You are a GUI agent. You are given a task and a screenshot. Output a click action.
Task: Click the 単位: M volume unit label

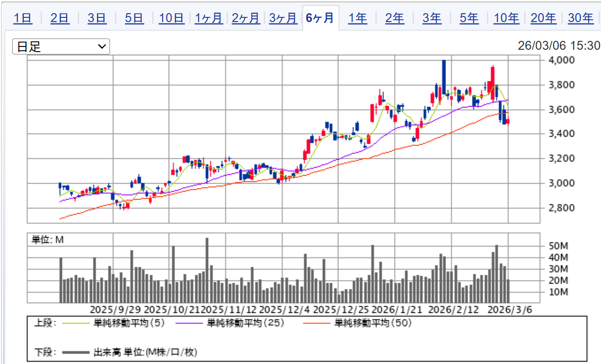pyautogui.click(x=47, y=240)
